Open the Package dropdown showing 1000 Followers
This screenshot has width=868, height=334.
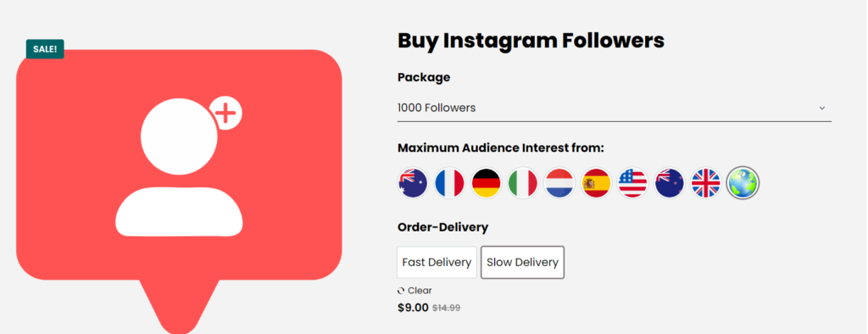pos(615,108)
